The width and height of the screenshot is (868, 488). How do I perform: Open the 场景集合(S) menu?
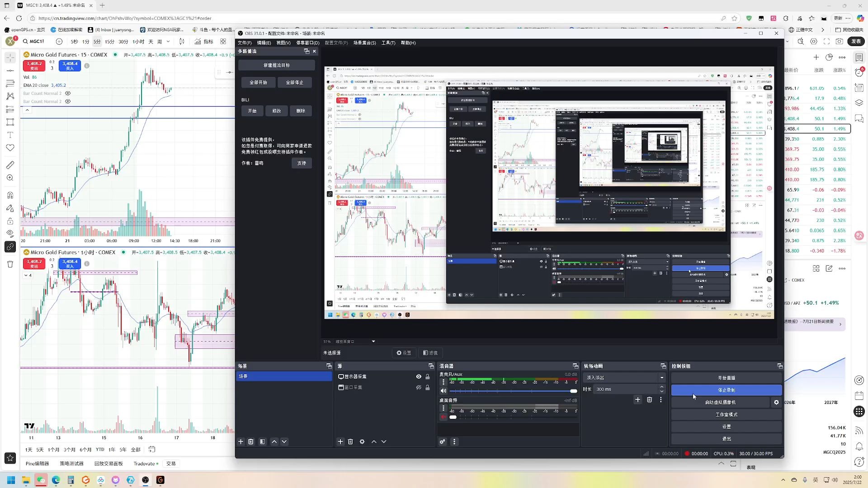pyautogui.click(x=364, y=43)
